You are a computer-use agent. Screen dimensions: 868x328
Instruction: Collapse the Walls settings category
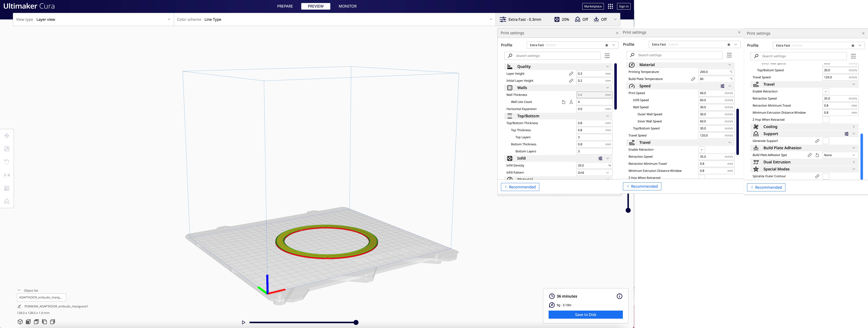[558, 88]
